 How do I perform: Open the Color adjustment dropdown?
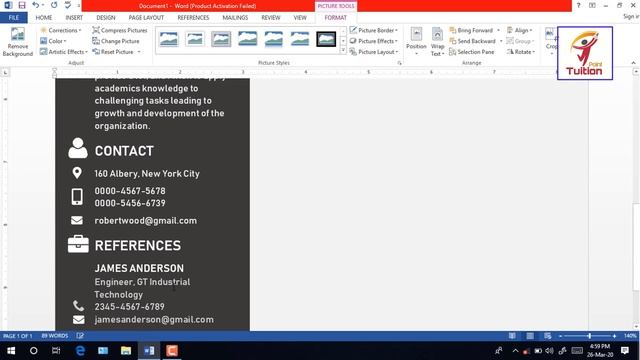pyautogui.click(x=53, y=41)
